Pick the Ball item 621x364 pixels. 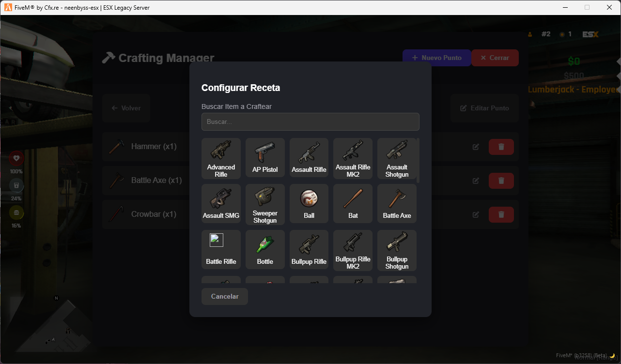coord(309,204)
